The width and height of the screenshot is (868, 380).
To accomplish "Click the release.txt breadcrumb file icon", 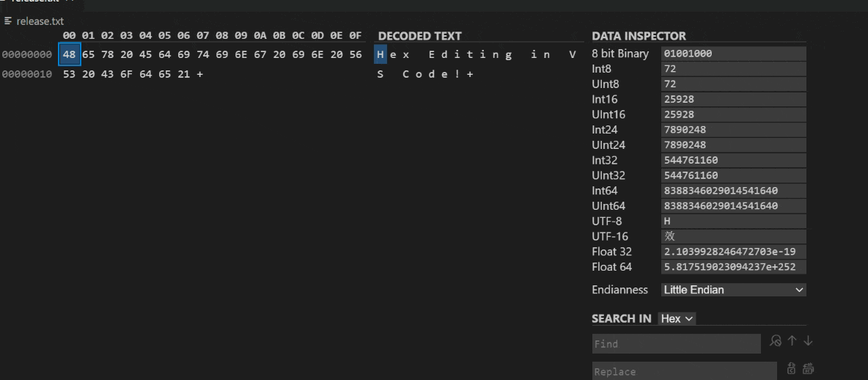I will (9, 21).
